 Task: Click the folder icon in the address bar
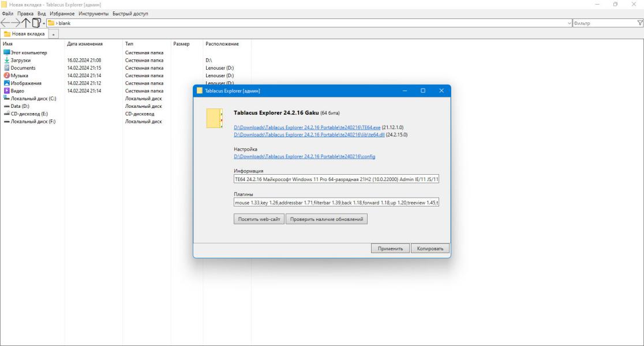click(51, 23)
